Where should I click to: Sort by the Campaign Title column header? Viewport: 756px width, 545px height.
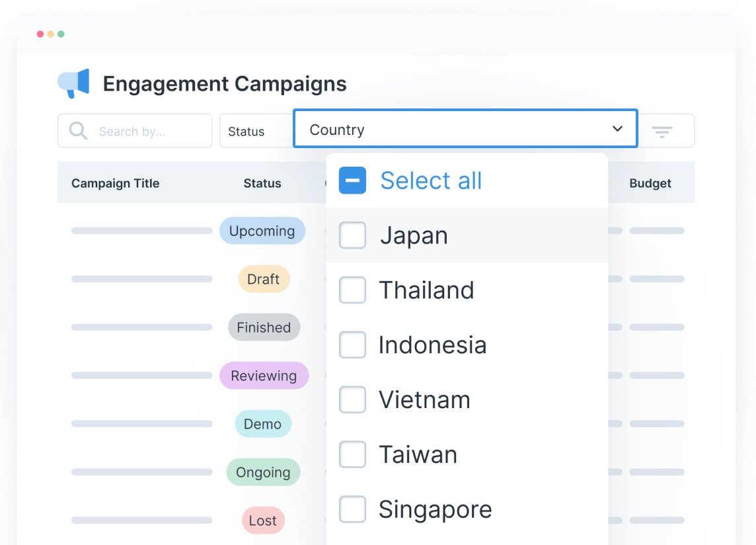116,183
